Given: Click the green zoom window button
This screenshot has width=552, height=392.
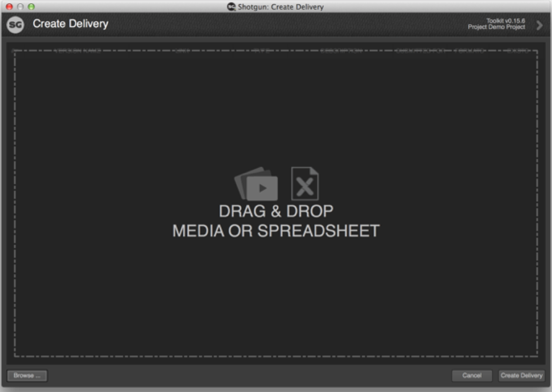Looking at the screenshot, I should pos(31,7).
